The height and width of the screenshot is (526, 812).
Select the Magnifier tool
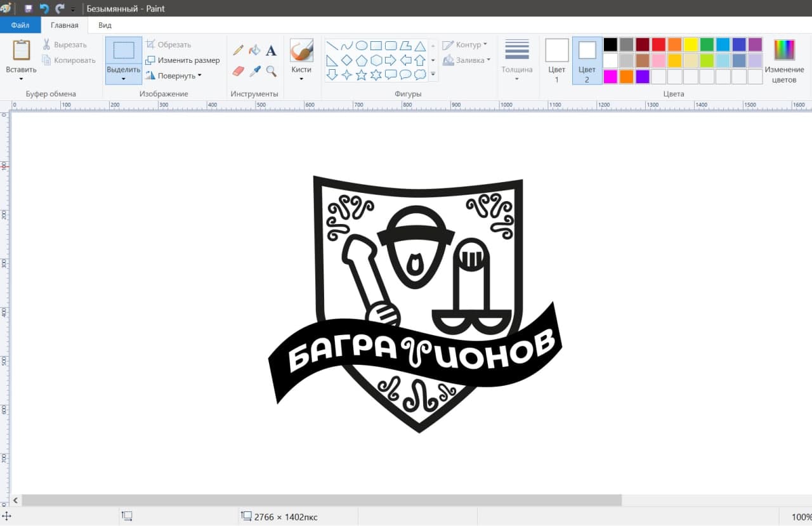click(271, 70)
